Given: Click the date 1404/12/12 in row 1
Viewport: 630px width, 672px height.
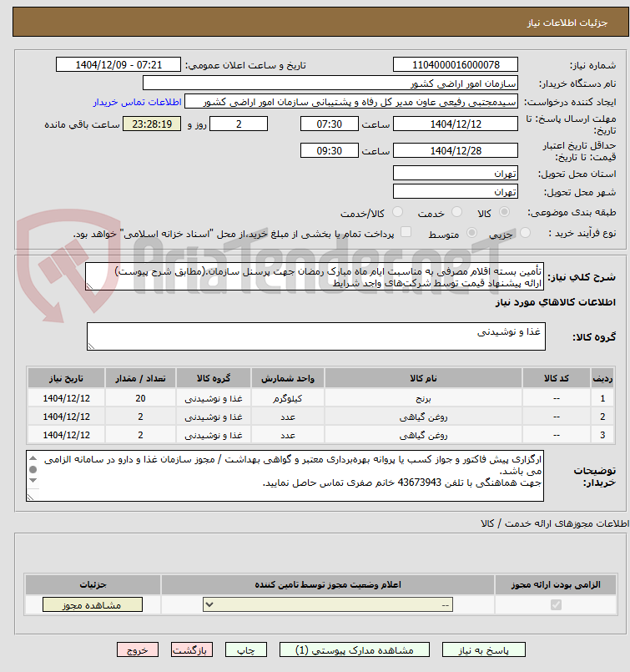Looking at the screenshot, I should coord(66,398).
